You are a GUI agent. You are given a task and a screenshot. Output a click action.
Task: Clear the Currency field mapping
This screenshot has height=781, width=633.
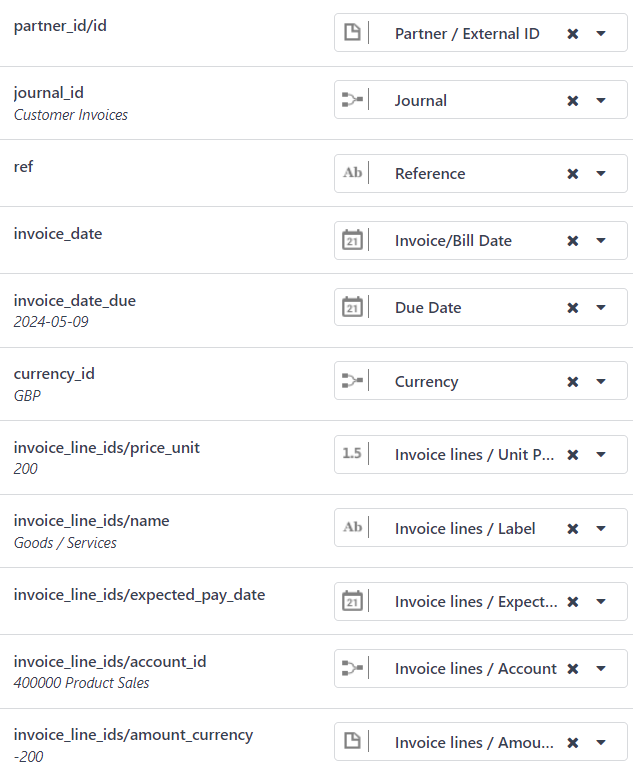(x=573, y=382)
